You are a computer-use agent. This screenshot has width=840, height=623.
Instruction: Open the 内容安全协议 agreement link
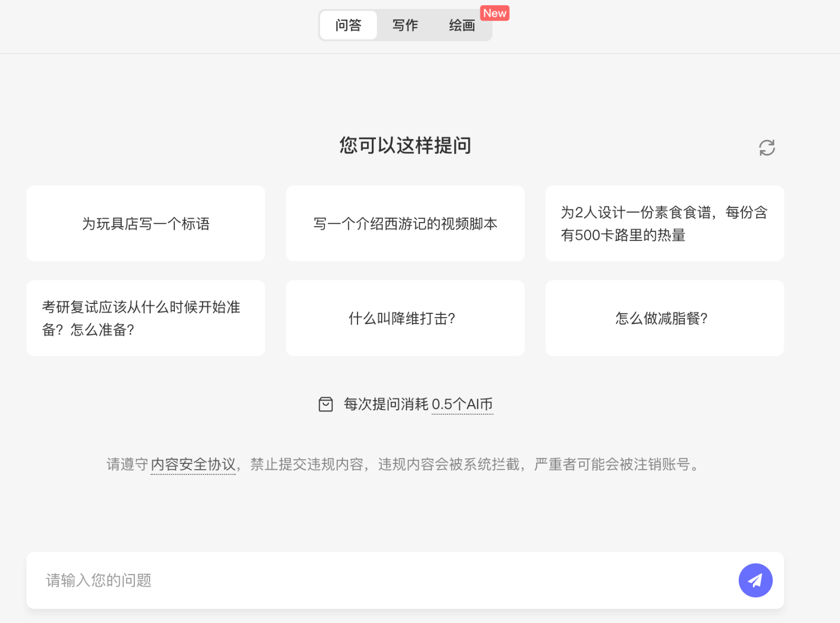[193, 464]
